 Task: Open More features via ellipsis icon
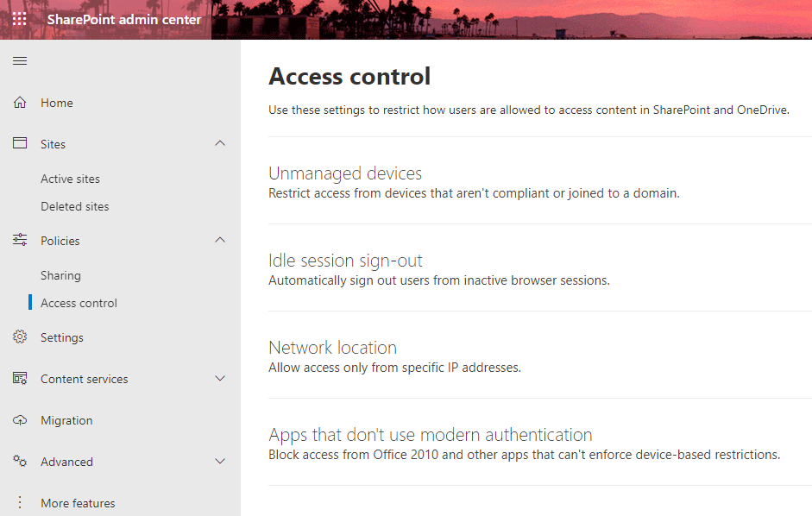coord(19,502)
